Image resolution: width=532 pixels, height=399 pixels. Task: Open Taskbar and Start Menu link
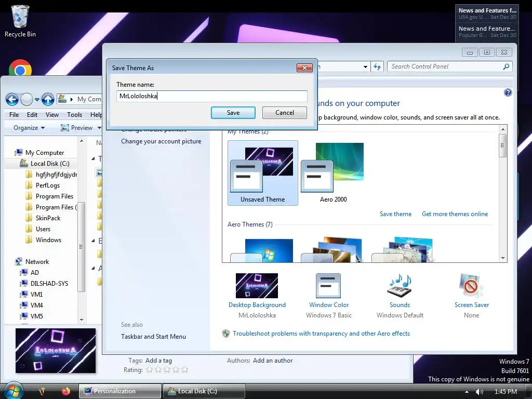coord(153,337)
